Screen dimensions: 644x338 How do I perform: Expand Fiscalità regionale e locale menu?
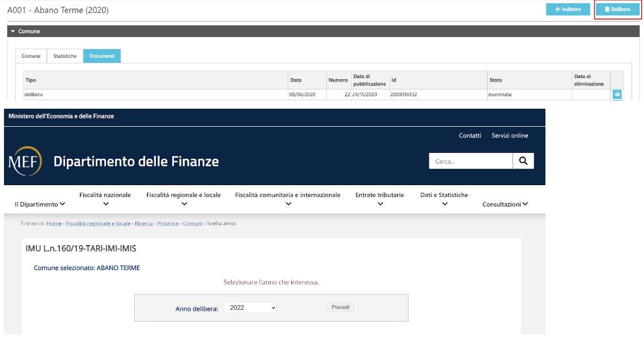(x=184, y=199)
